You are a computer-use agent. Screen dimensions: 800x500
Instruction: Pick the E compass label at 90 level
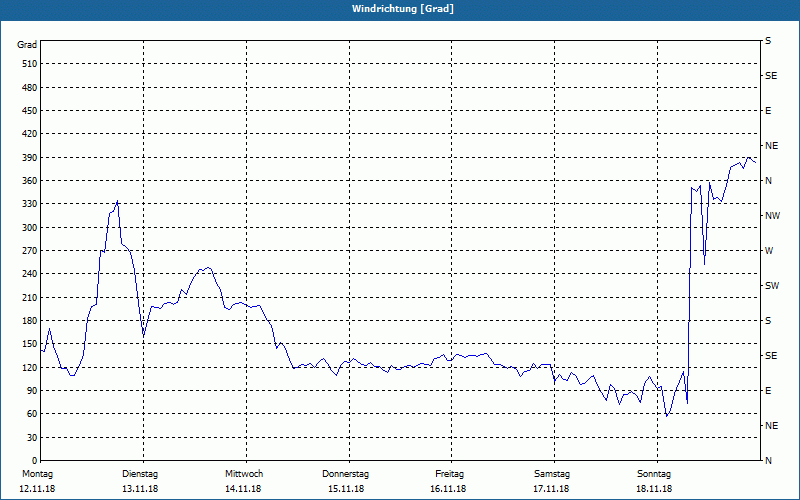(768, 391)
